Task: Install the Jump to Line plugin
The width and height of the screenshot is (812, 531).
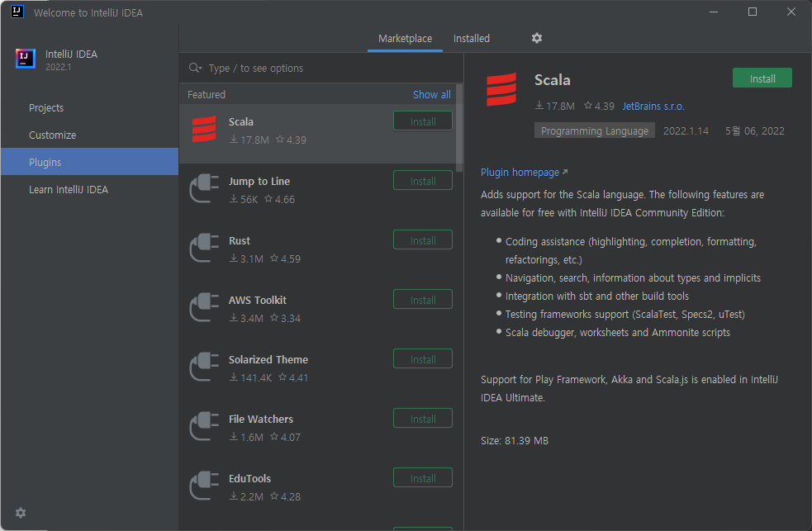Action: coord(423,181)
